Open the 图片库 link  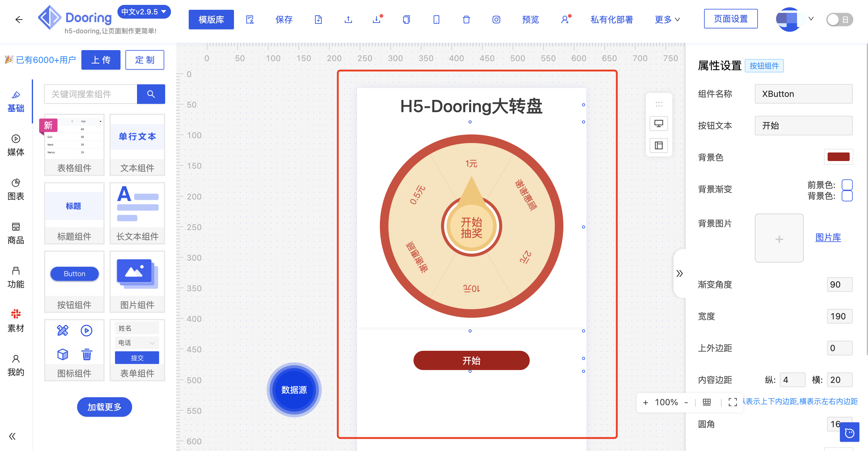point(828,237)
